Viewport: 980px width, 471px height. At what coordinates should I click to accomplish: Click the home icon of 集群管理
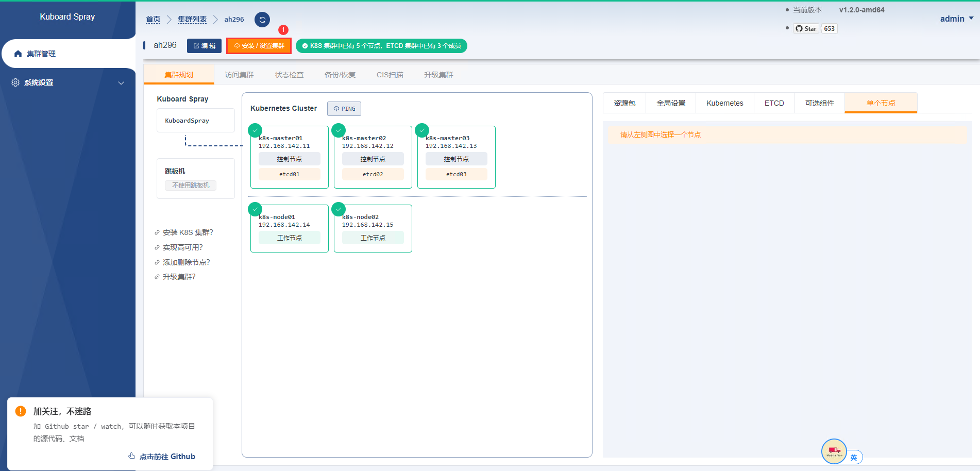tap(18, 54)
